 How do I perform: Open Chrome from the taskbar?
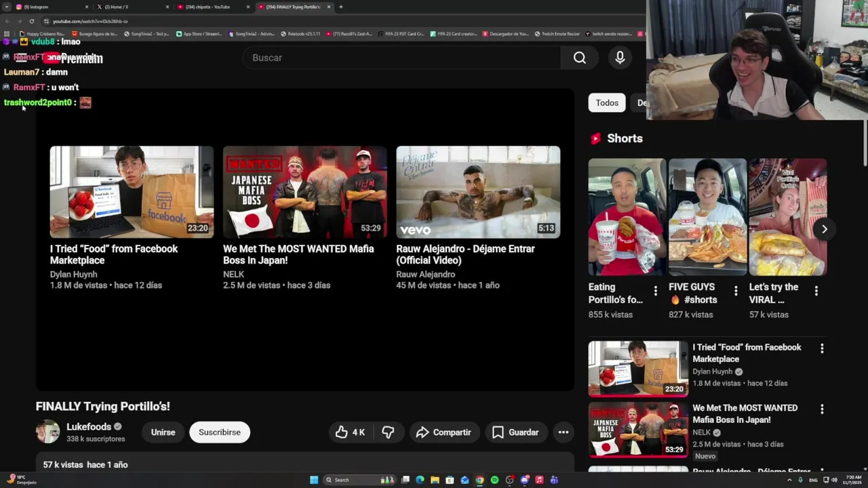point(479,480)
